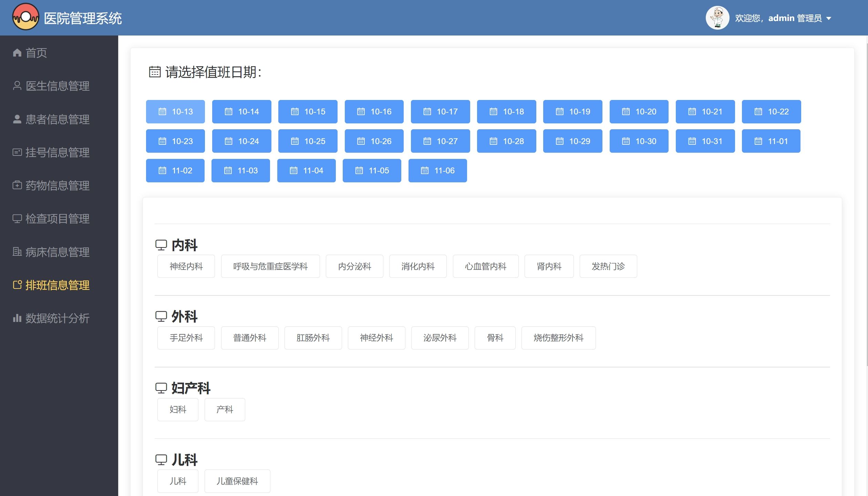
Task: Open 医生信息管理 from the sidebar
Action: pos(59,85)
